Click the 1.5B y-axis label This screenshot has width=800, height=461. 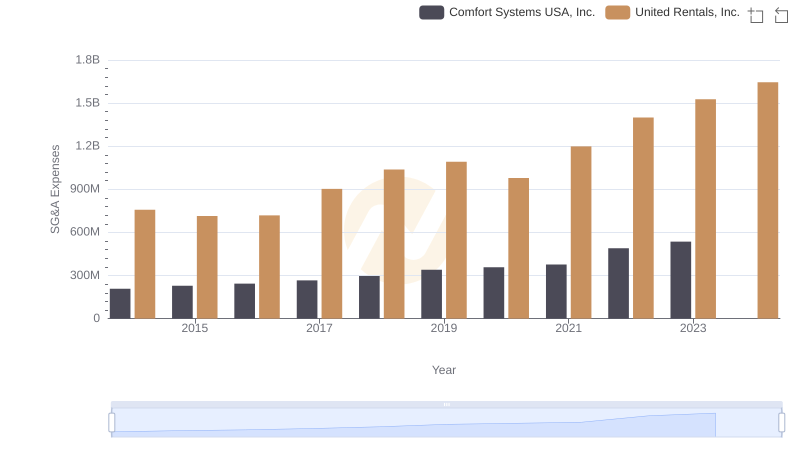(88, 103)
